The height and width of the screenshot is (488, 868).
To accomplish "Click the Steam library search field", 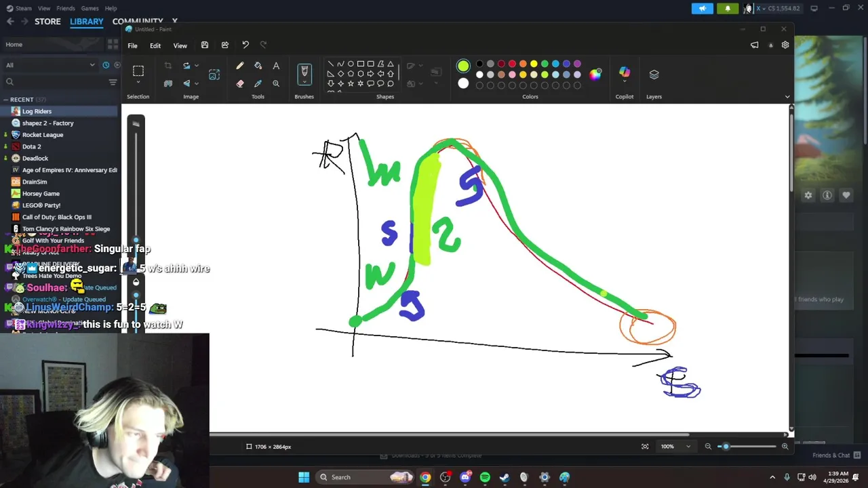I will pos(54,82).
